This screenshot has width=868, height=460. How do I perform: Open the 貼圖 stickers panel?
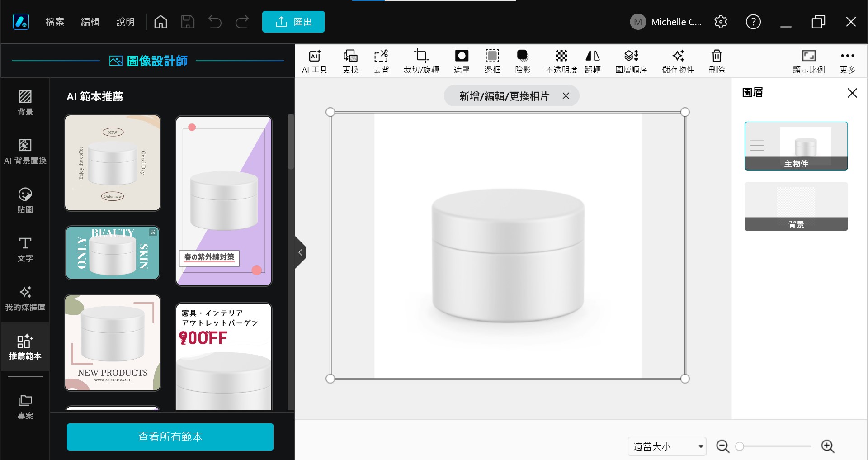(x=25, y=200)
